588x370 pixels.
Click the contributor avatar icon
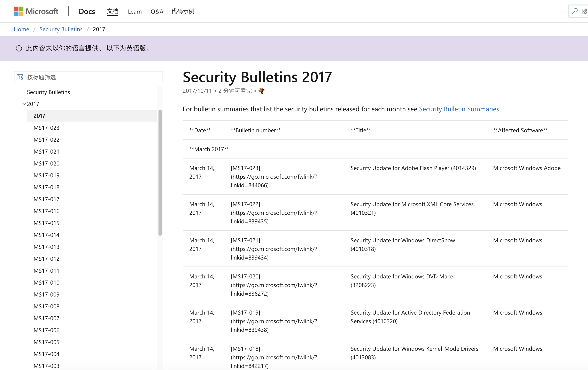tap(261, 91)
